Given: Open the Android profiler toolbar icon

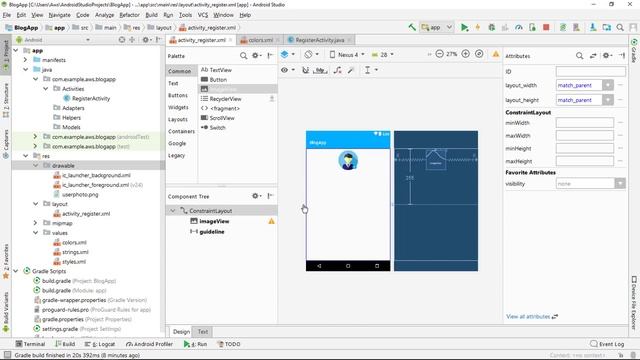Looking at the screenshot, I should tap(518, 27).
